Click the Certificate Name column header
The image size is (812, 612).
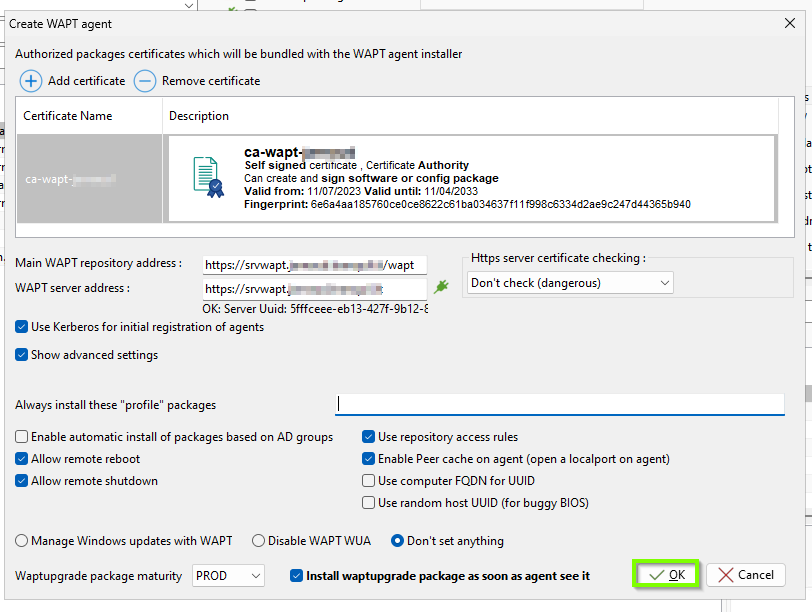tap(90, 116)
